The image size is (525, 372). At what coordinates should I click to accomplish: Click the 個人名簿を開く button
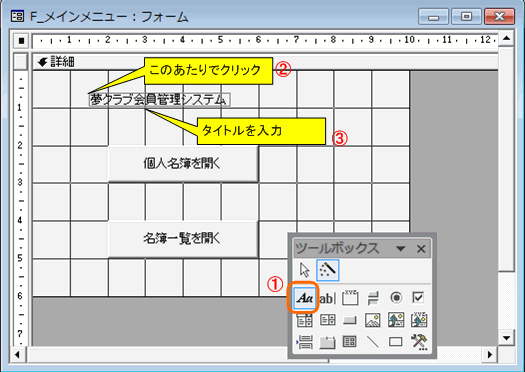pos(183,164)
